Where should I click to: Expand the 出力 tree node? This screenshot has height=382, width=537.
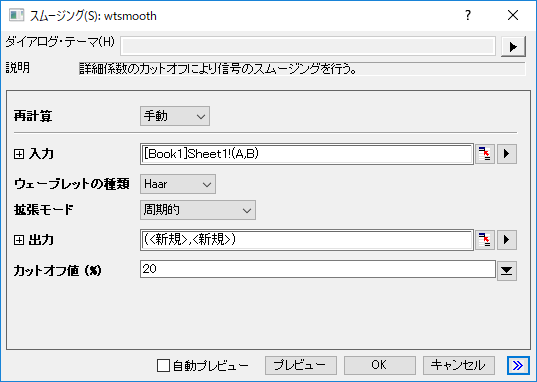point(19,240)
